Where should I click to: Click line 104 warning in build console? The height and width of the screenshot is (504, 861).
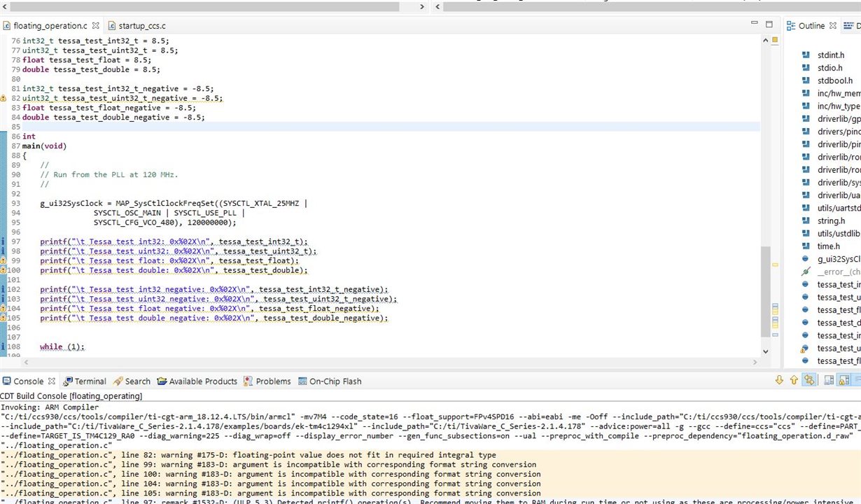(271, 484)
